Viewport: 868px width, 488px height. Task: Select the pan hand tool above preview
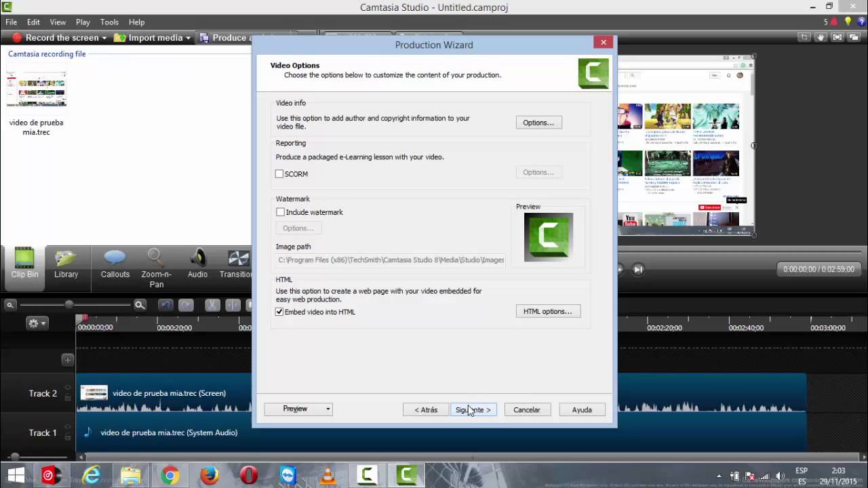[x=821, y=37]
